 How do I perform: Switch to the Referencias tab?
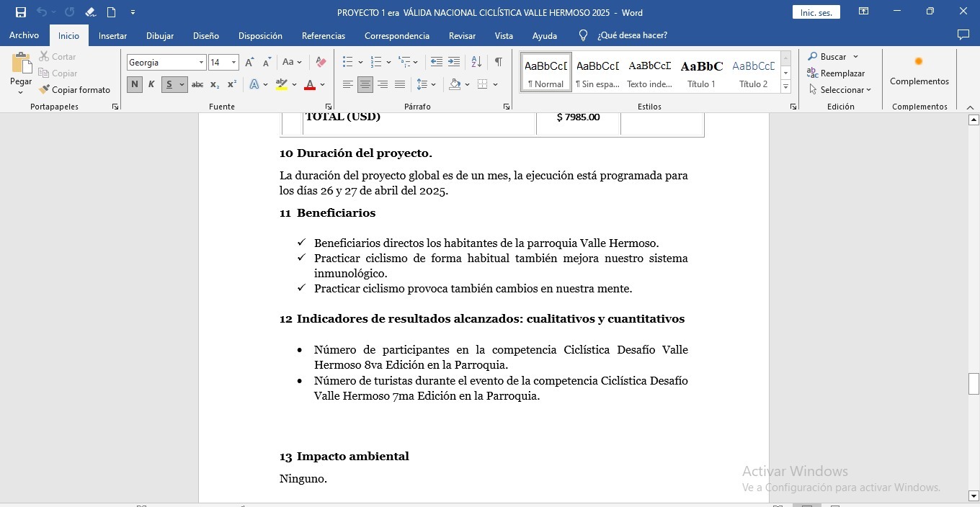[323, 35]
